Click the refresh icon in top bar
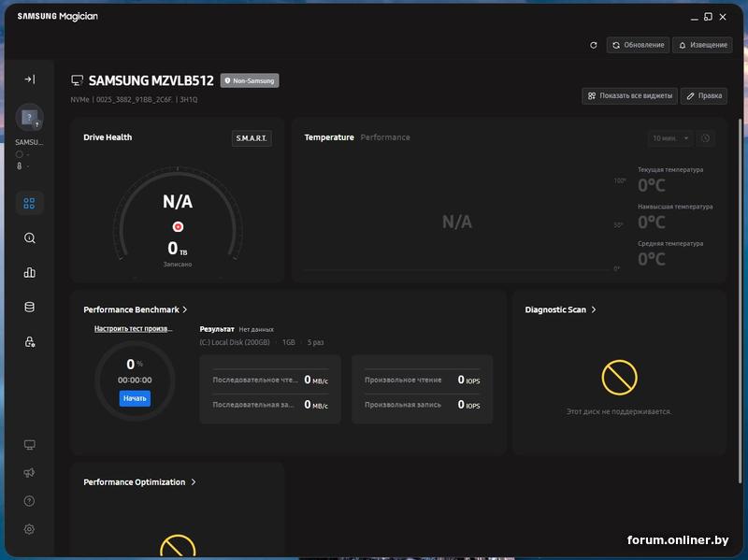748x560 pixels. coord(593,45)
